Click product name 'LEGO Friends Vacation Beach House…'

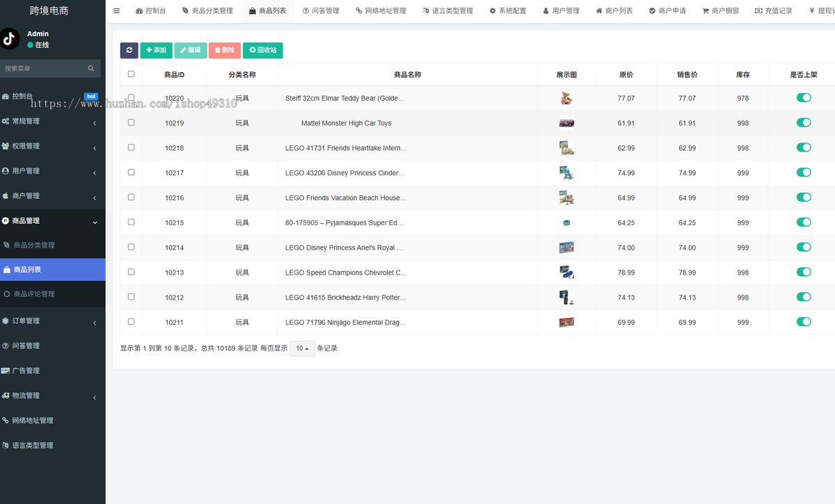(x=346, y=198)
